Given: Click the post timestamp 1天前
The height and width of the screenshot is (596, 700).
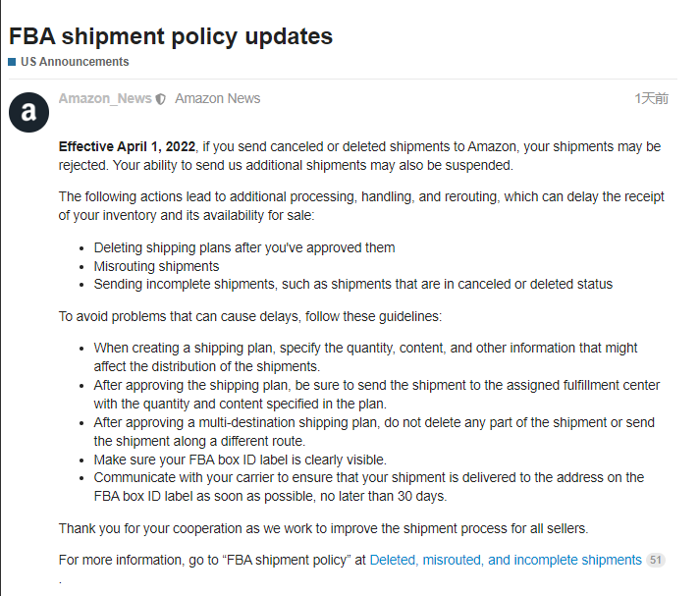Looking at the screenshot, I should [651, 98].
